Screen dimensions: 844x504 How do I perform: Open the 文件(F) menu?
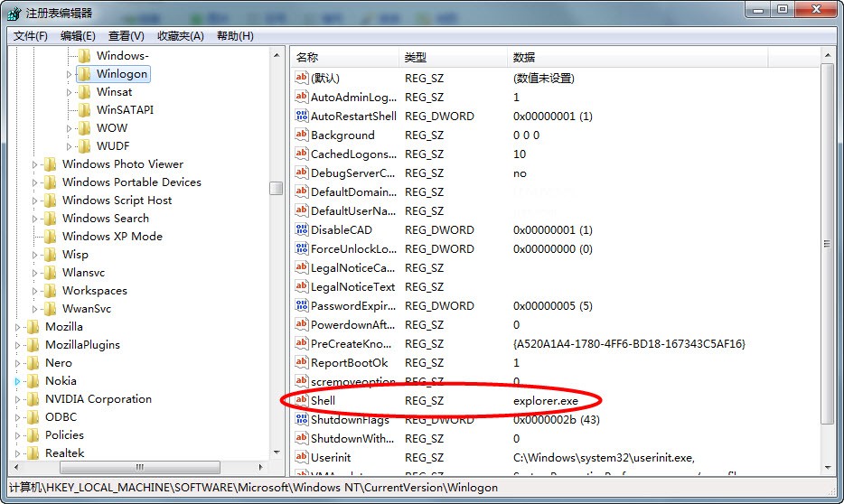coord(31,36)
